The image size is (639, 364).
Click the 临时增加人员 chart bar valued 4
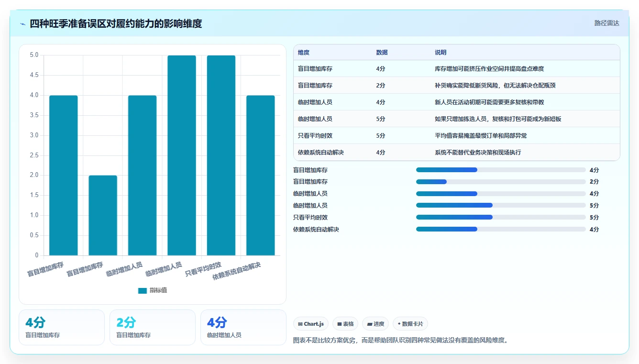[143, 176]
